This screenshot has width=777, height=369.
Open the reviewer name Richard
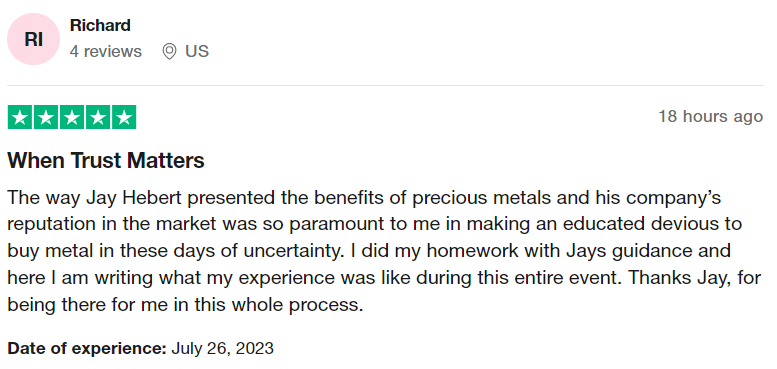(x=100, y=25)
